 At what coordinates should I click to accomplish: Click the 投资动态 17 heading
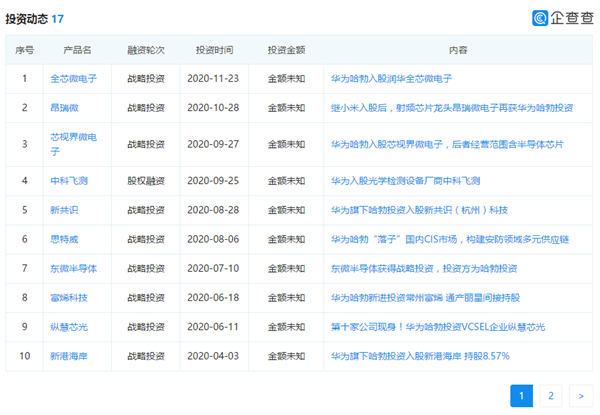pyautogui.click(x=34, y=19)
